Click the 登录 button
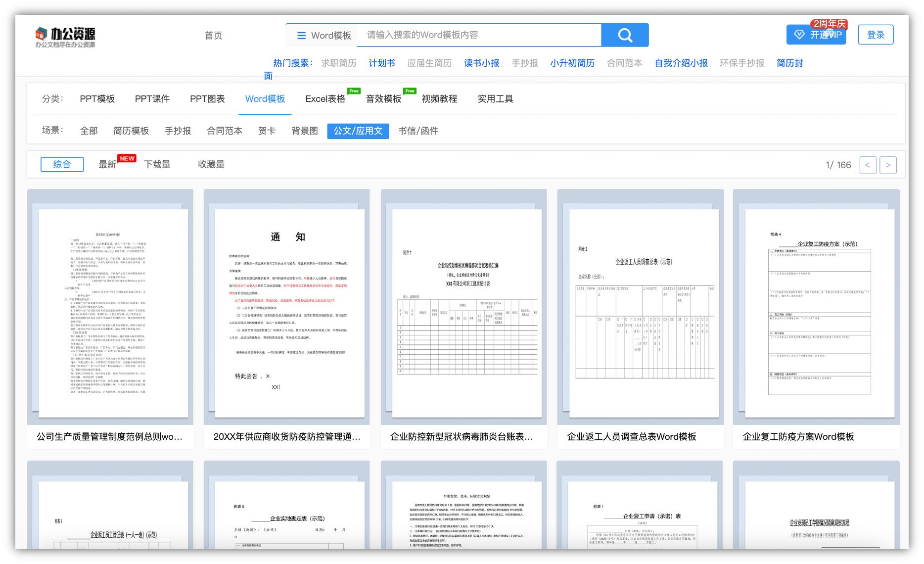The width and height of the screenshot is (924, 564). pyautogui.click(x=876, y=35)
